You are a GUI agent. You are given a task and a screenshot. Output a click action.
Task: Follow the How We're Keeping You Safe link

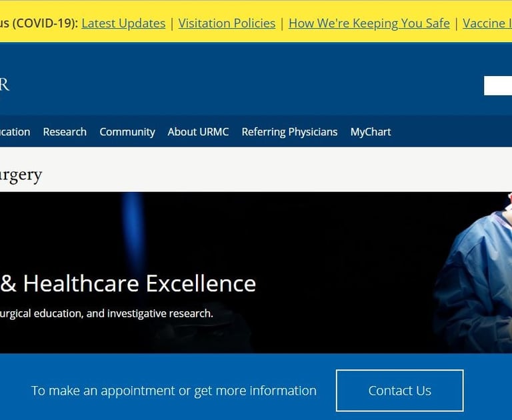coord(369,23)
